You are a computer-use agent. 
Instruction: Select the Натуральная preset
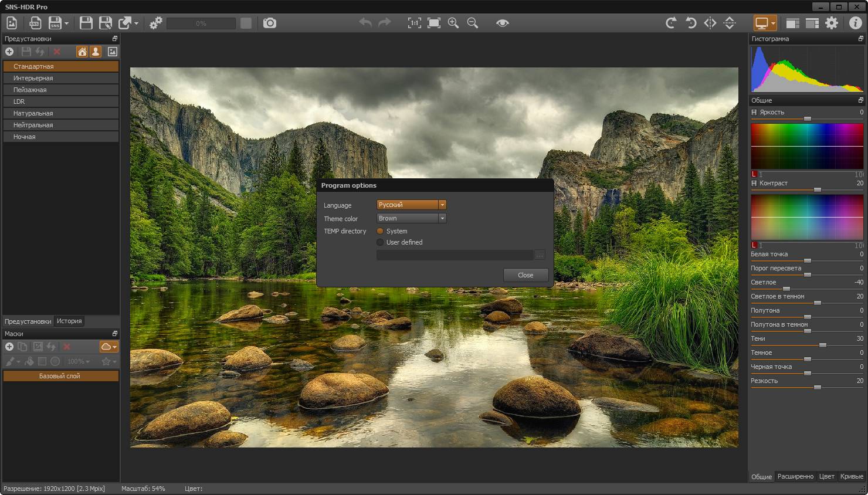coord(61,113)
